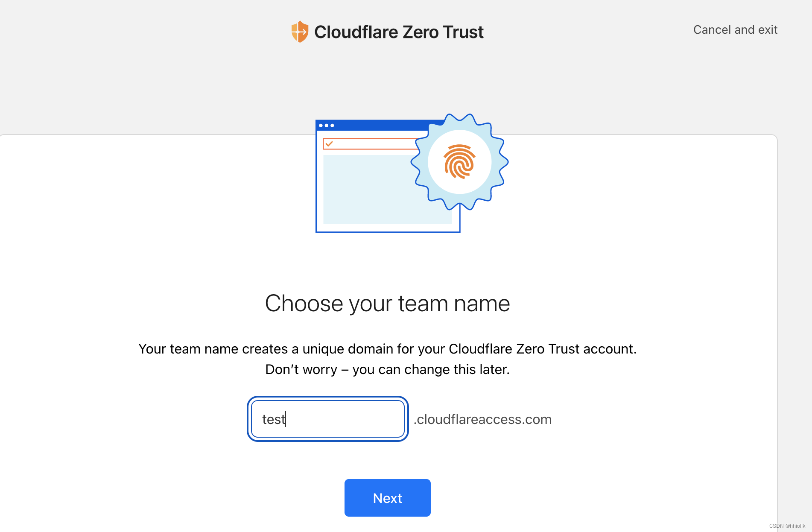
Task: Click the orange fingerprint icon
Action: pyautogui.click(x=459, y=162)
